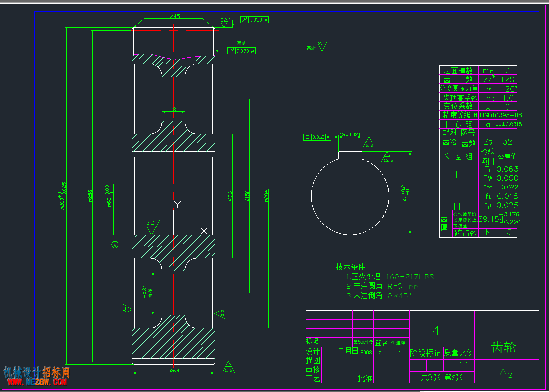
Task: Click the material 45 cell
Action: (x=441, y=330)
